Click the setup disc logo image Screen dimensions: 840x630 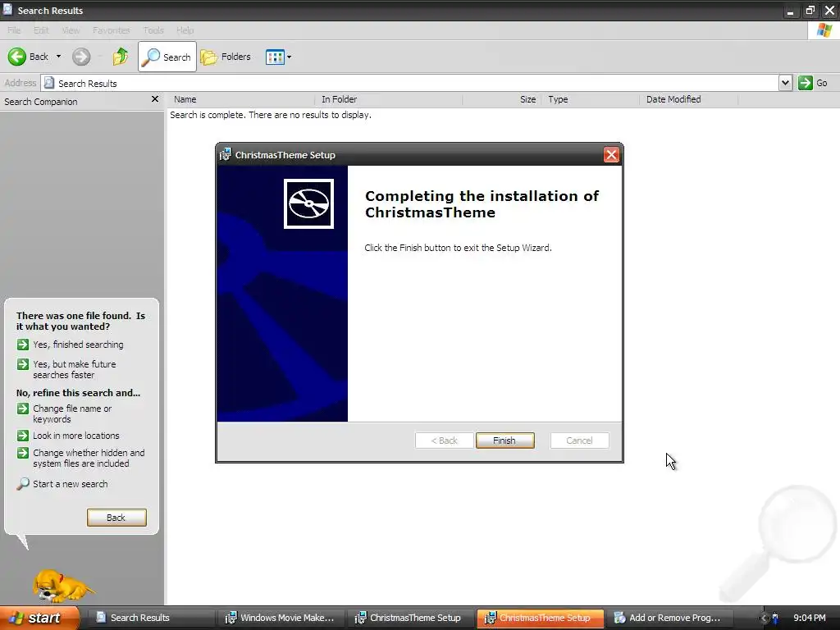[308, 203]
